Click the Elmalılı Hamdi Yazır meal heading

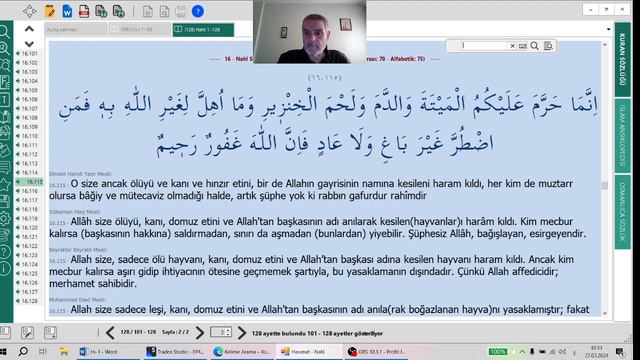point(80,174)
